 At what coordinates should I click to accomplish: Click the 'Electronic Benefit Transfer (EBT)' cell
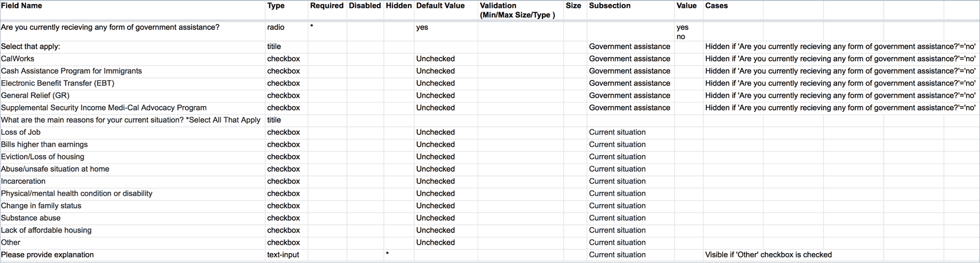point(57,84)
